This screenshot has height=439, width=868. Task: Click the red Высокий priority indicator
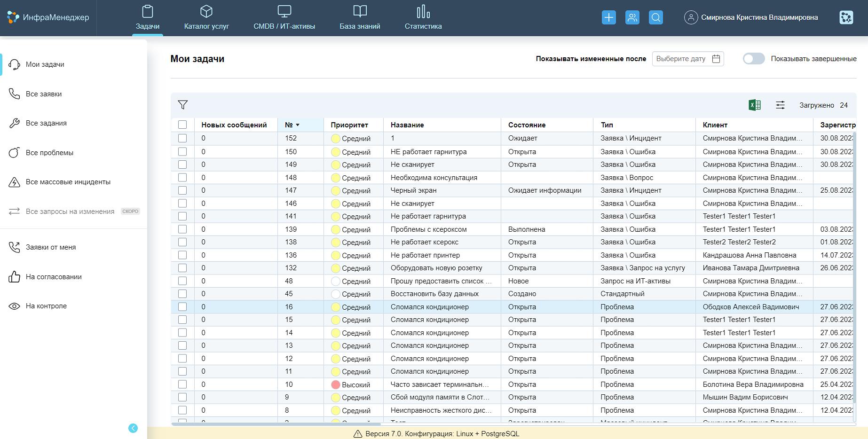coord(335,384)
